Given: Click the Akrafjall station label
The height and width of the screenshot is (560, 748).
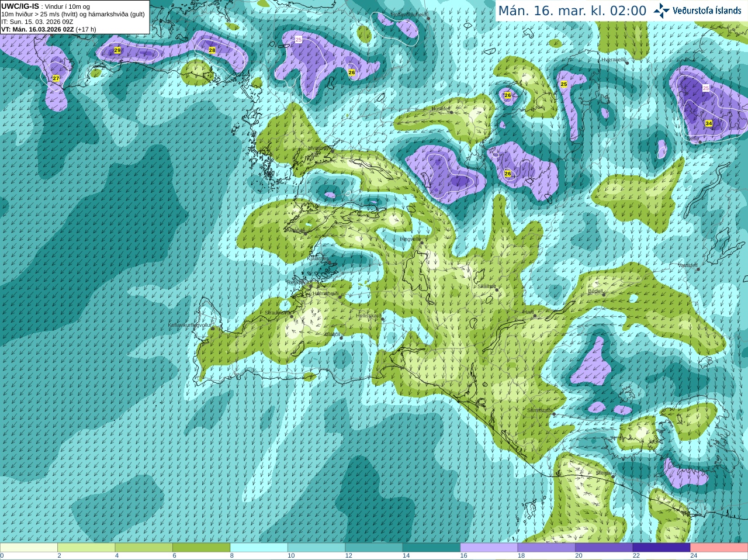Looking at the screenshot, I should click(x=295, y=230).
